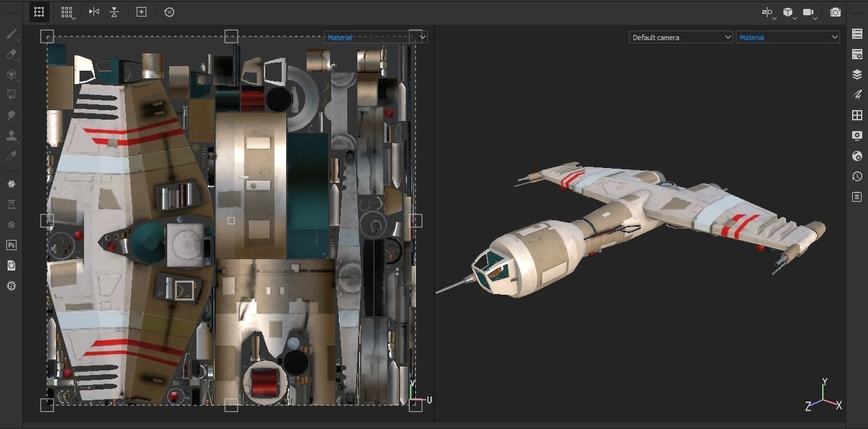Open the Default camera dropdown

click(681, 38)
